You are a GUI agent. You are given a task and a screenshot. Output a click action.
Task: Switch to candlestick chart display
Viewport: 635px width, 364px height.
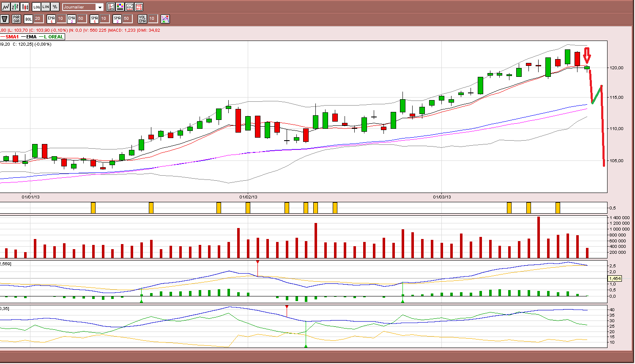point(25,7)
